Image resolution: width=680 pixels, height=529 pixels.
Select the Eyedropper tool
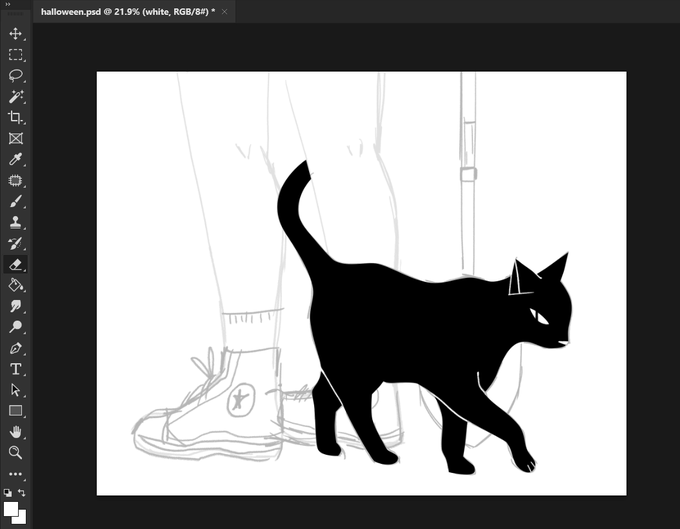click(16, 159)
